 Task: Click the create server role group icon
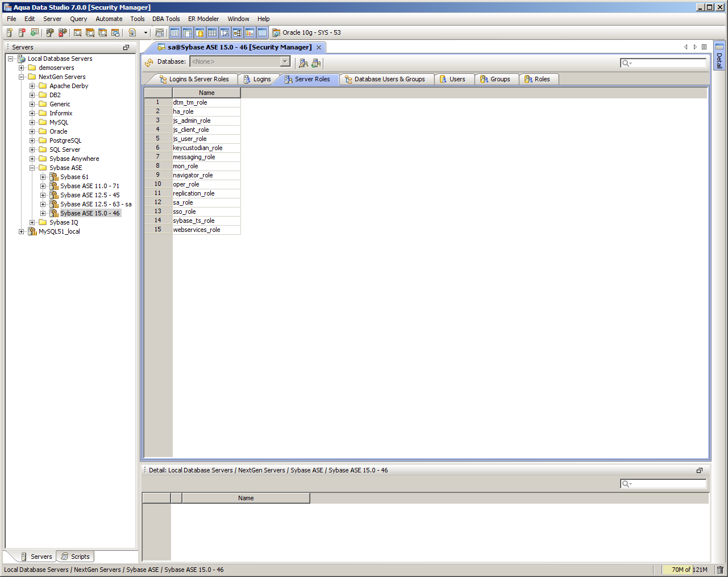click(316, 63)
